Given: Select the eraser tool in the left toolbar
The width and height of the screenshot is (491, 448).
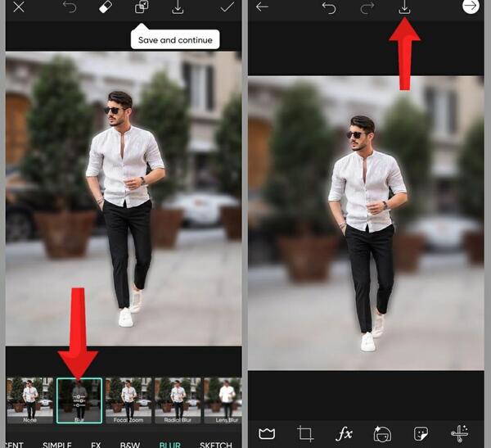Looking at the screenshot, I should pos(106,7).
